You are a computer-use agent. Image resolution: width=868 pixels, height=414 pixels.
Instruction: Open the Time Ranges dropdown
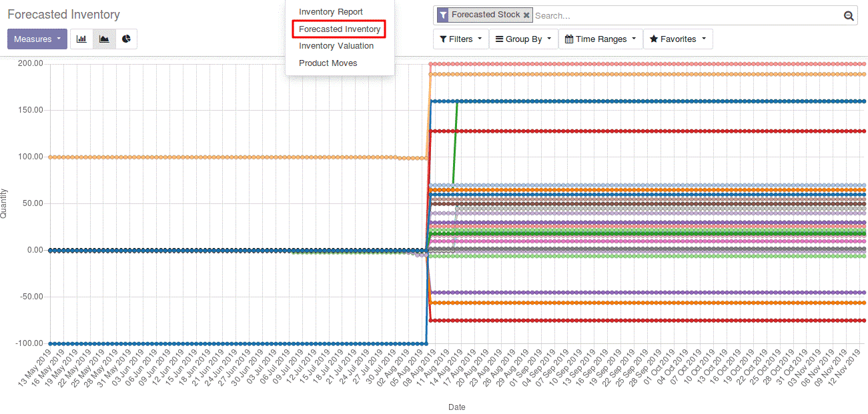(x=600, y=39)
